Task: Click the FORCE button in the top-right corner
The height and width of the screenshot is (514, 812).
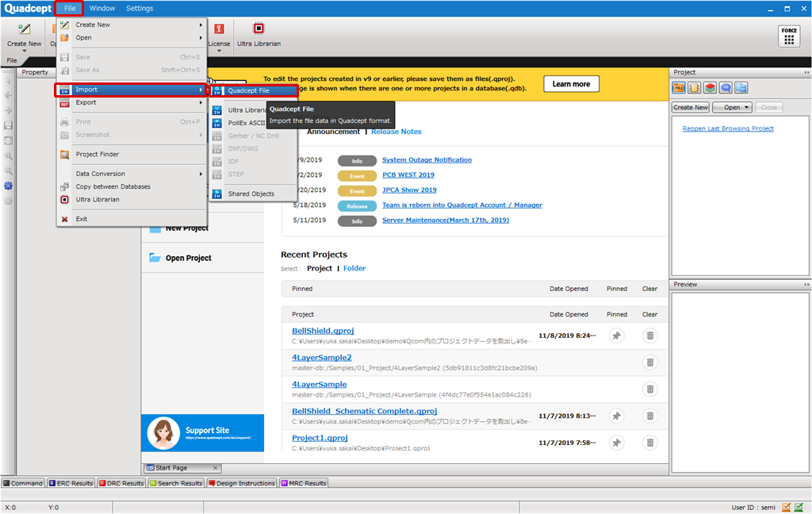Action: point(789,35)
